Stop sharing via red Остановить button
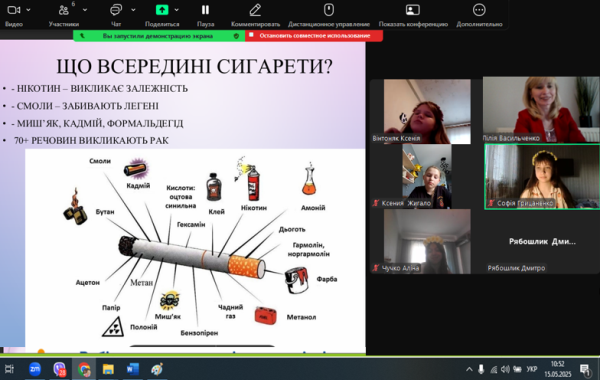 [x=314, y=36]
